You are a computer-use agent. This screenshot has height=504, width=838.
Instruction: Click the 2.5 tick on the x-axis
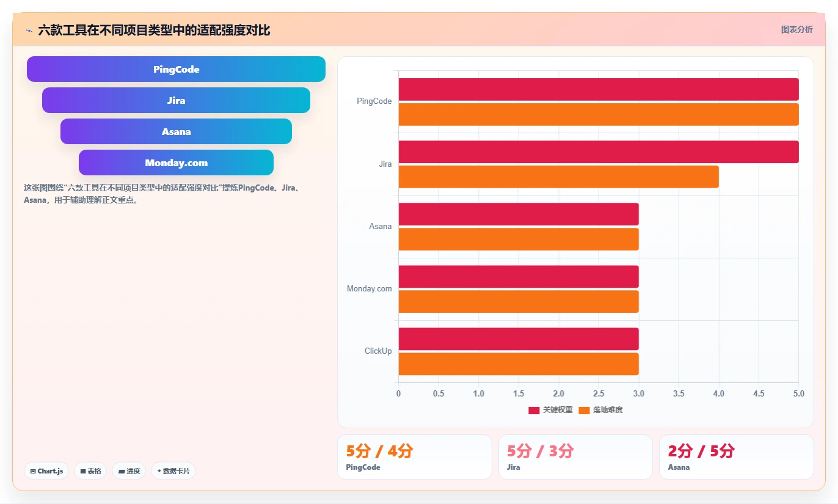tap(599, 393)
